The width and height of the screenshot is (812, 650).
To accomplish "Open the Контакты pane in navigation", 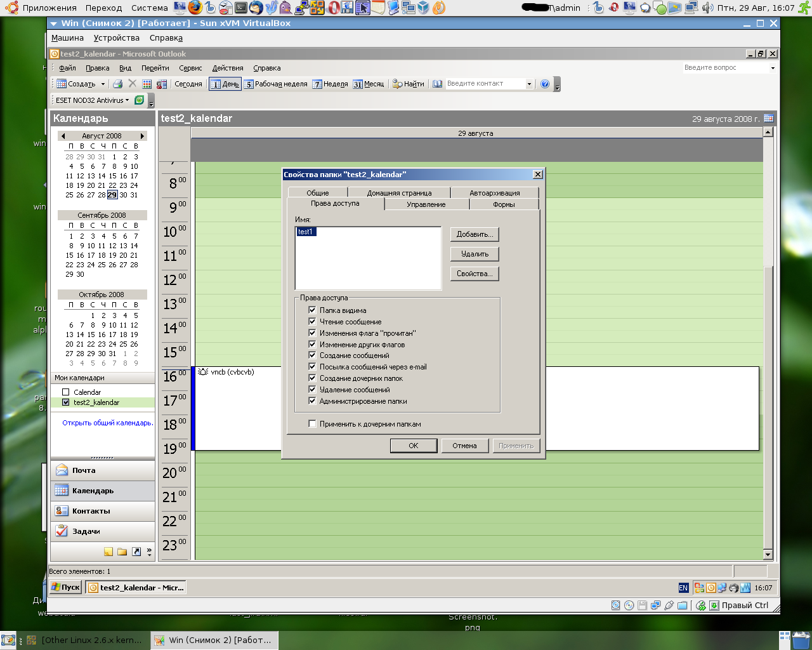I will (x=103, y=511).
